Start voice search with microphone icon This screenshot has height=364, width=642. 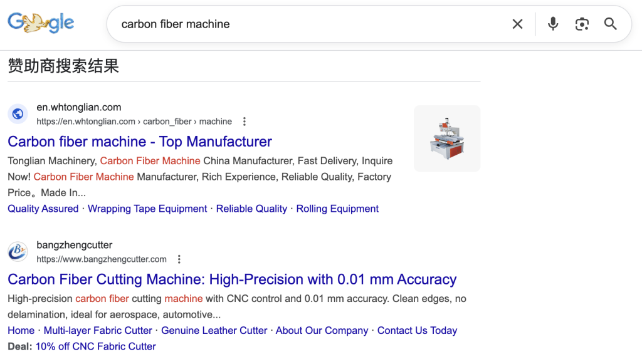[553, 24]
